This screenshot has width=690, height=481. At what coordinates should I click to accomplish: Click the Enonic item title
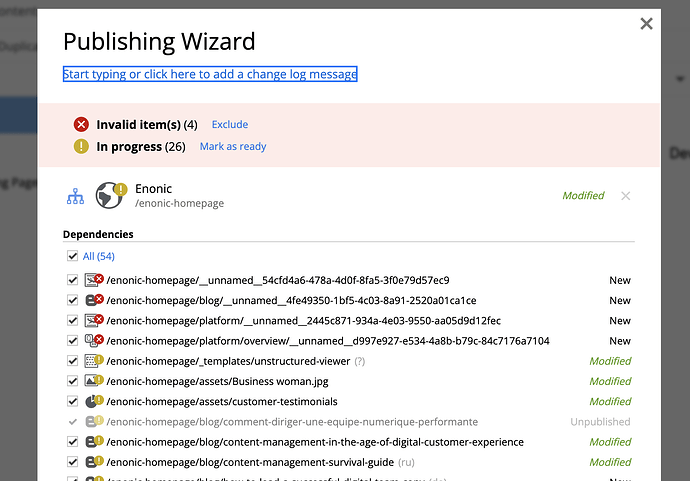153,189
